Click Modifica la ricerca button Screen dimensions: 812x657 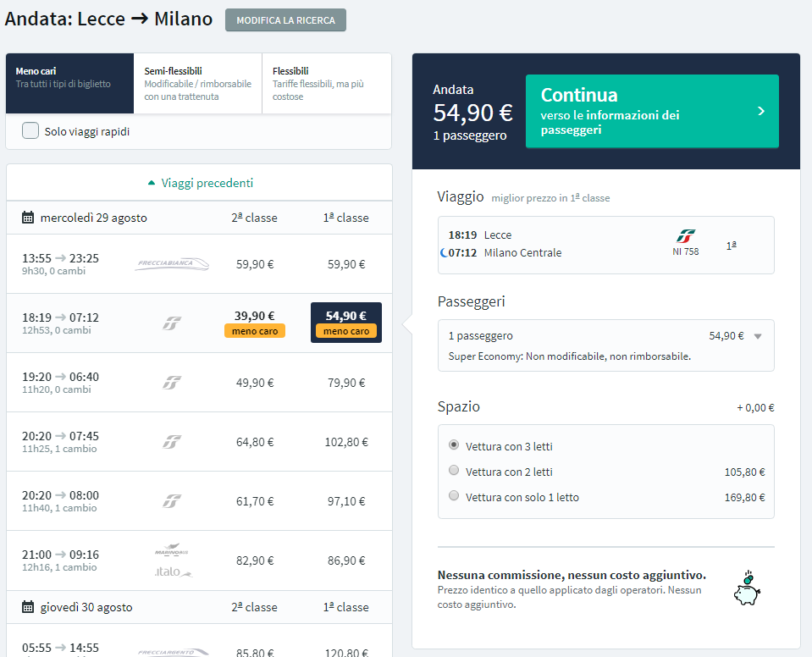pos(285,20)
